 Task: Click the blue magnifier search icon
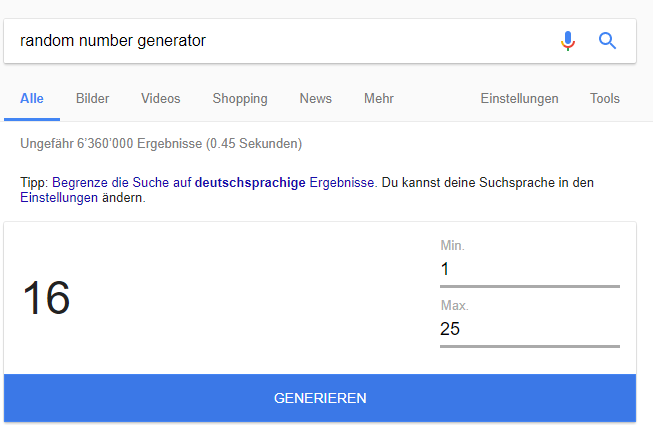(607, 41)
